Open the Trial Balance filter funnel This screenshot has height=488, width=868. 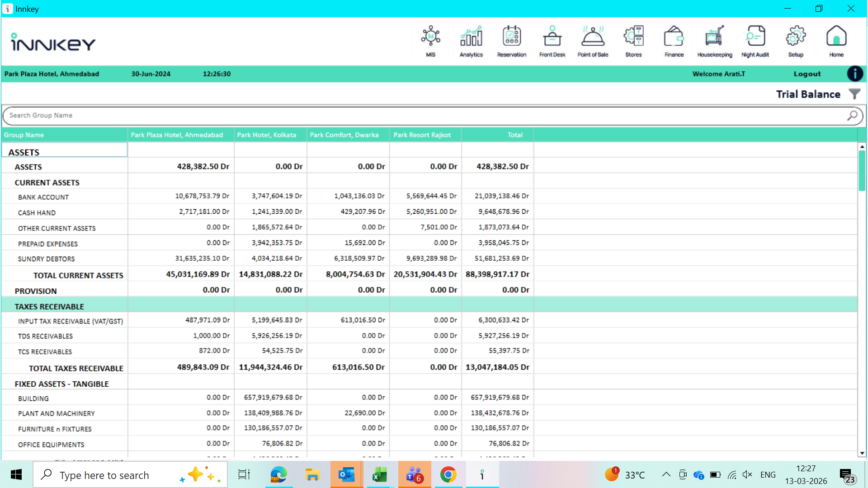pos(854,94)
